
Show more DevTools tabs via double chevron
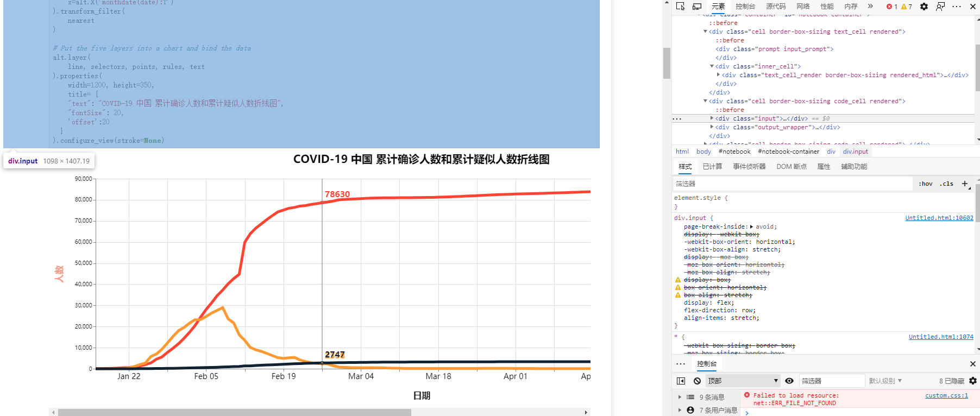click(870, 6)
